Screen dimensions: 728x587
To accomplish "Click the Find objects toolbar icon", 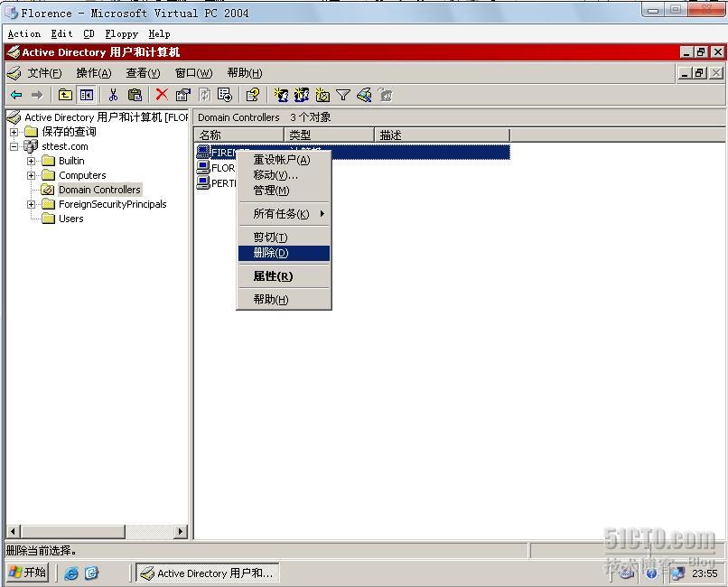I will [365, 95].
